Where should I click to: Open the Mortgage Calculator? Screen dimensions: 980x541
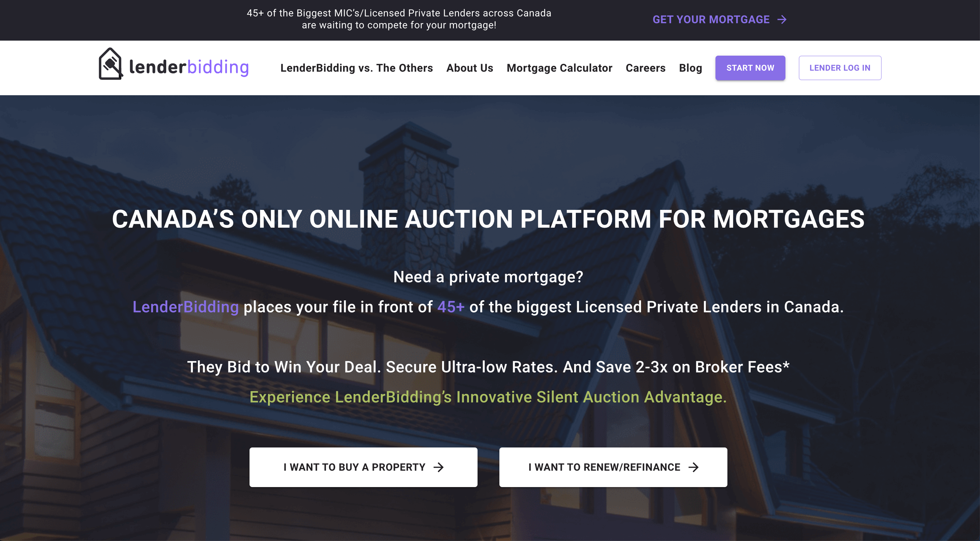point(559,68)
